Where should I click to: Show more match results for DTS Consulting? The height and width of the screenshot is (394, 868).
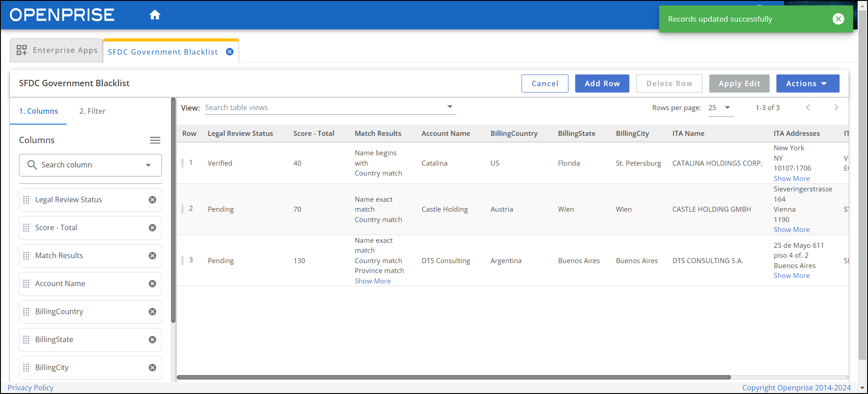373,281
